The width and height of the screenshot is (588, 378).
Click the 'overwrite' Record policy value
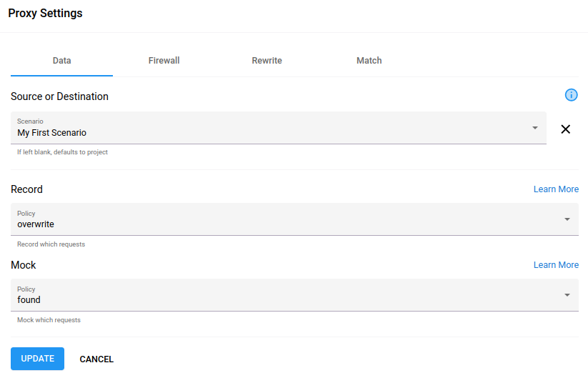point(36,224)
